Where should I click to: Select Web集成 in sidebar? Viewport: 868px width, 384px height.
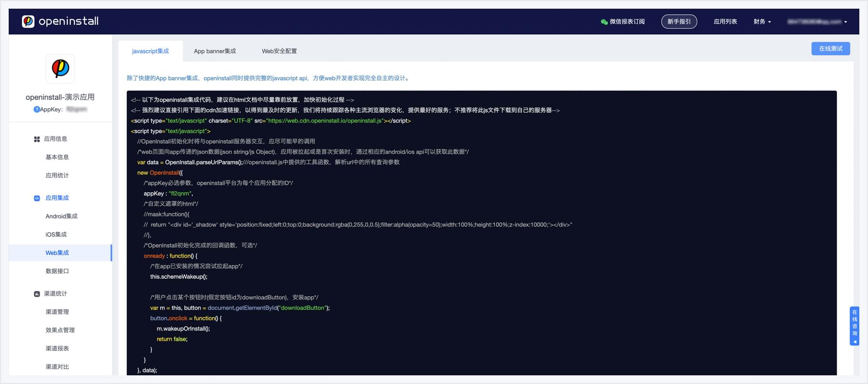[x=60, y=253]
